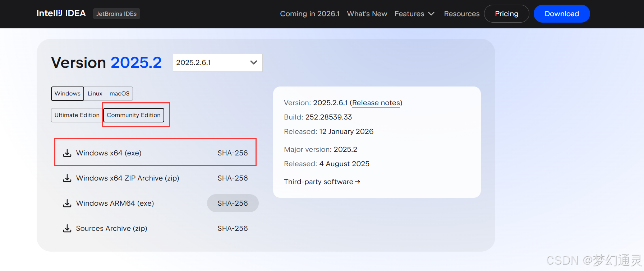Open the What's New page
Screen dimensions: 644x271
[367, 14]
